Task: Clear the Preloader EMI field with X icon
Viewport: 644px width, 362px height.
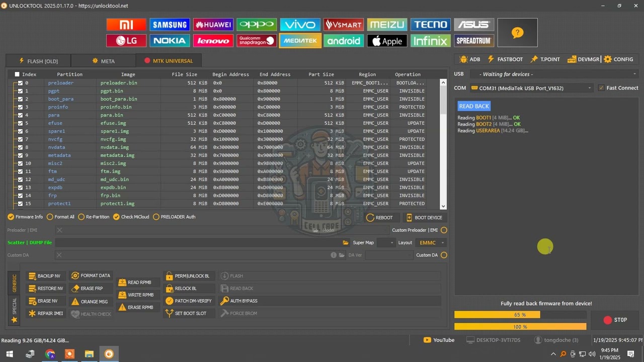Action: 59,230
